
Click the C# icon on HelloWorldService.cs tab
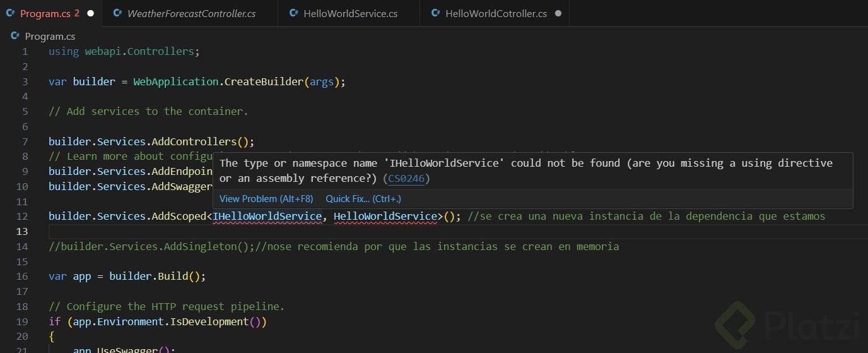click(294, 13)
